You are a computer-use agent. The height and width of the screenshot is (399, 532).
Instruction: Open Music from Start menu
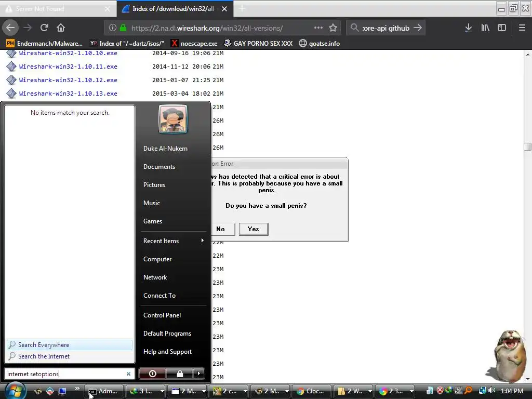pos(152,203)
